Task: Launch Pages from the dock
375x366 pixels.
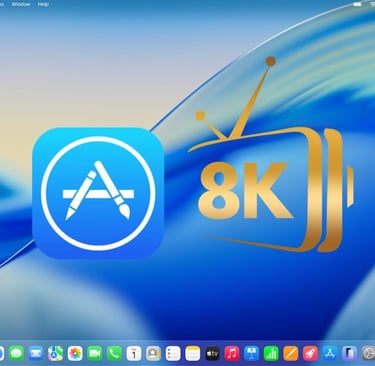Action: (x=291, y=353)
